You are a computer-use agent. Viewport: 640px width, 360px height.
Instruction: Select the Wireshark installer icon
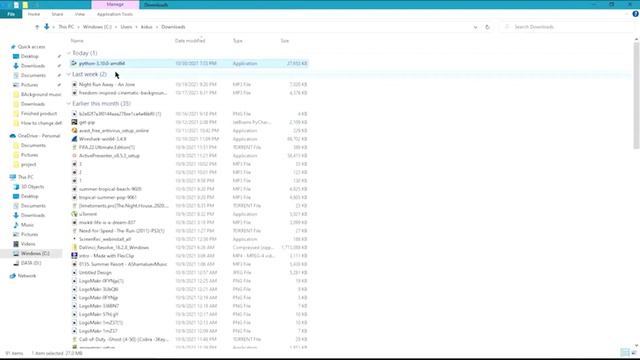pos(74,139)
